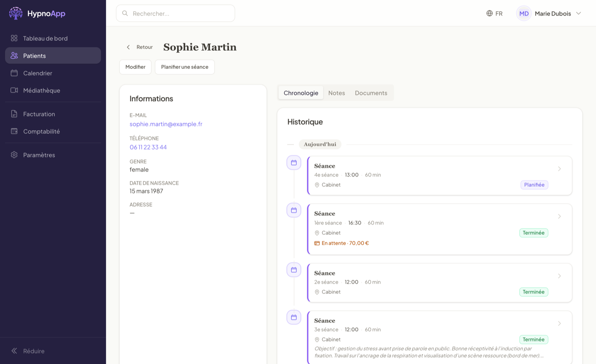Click calendar timeline icon of 4e séance

click(x=294, y=163)
